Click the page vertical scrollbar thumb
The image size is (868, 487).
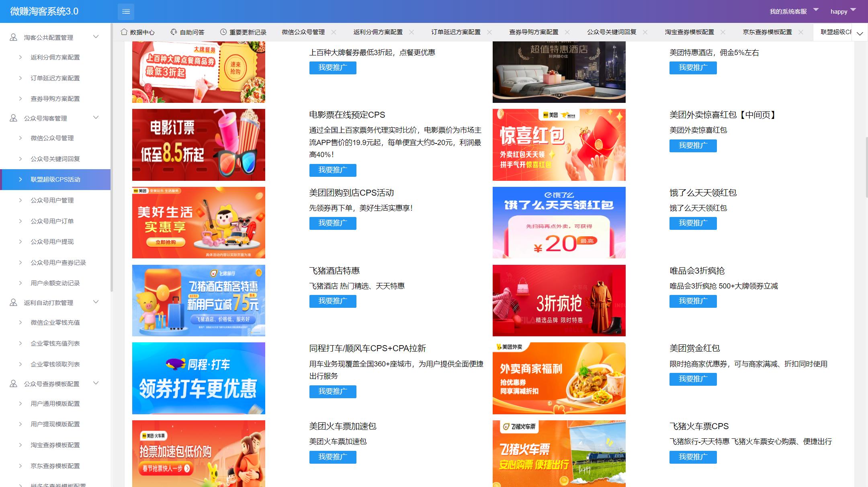click(866, 167)
